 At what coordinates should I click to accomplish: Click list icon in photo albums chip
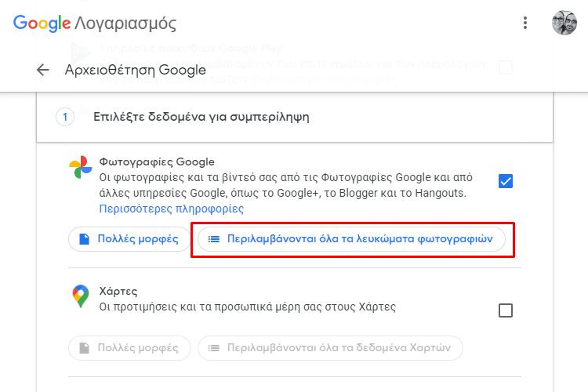214,239
